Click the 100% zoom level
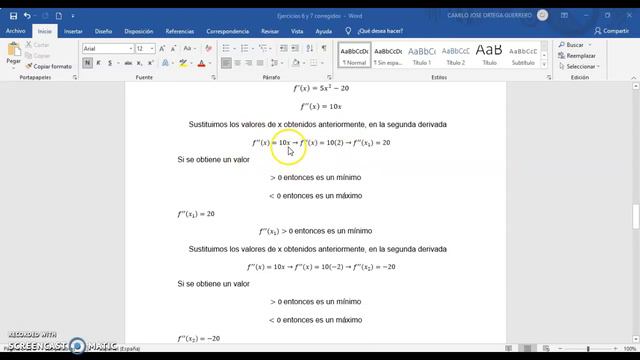 [x=630, y=349]
